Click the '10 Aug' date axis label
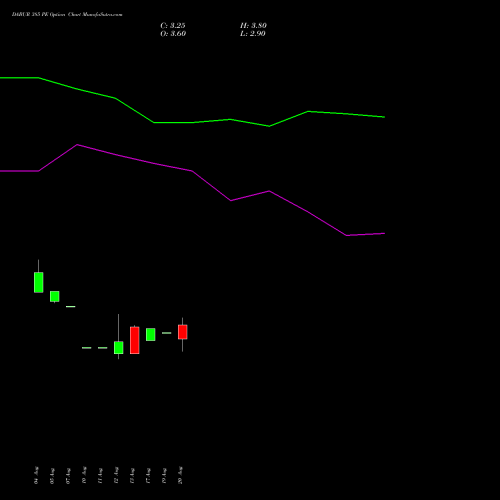 pos(84,475)
